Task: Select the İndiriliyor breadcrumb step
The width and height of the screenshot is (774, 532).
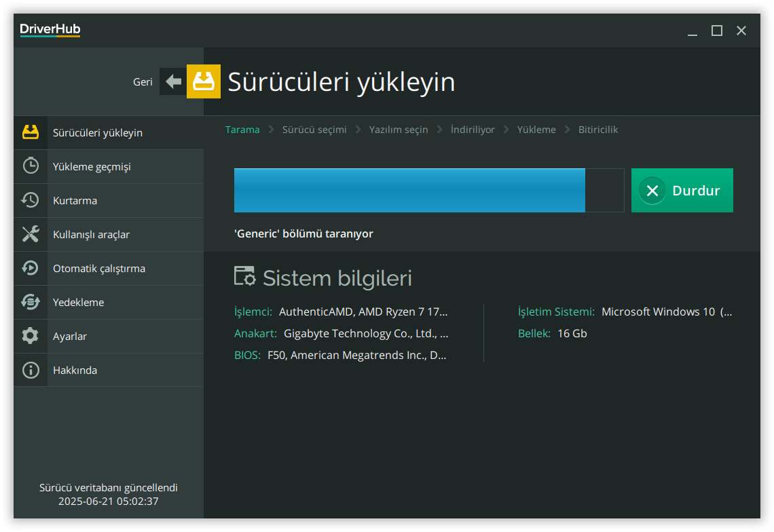Action: 473,130
